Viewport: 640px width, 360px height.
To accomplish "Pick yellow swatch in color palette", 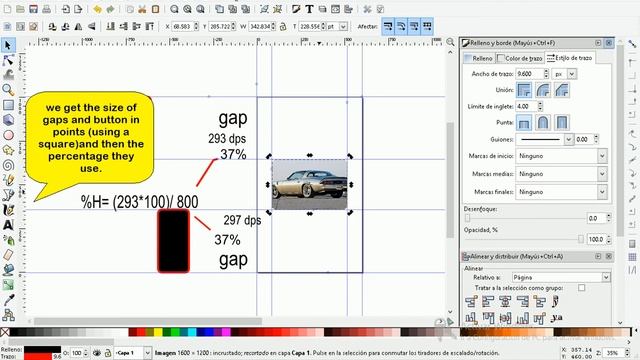I will (158, 332).
